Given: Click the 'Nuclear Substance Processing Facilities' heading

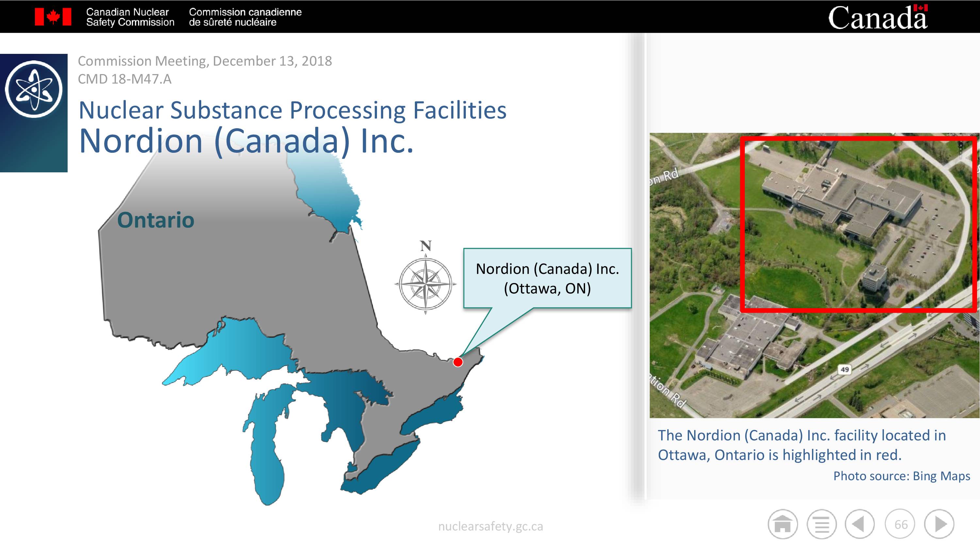Looking at the screenshot, I should click(292, 110).
